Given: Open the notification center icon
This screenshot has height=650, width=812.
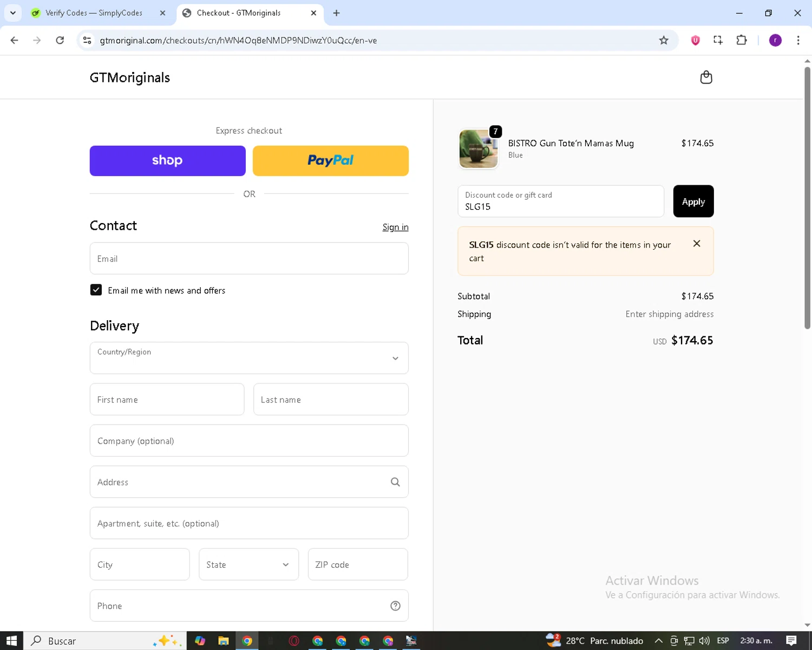Looking at the screenshot, I should [791, 641].
